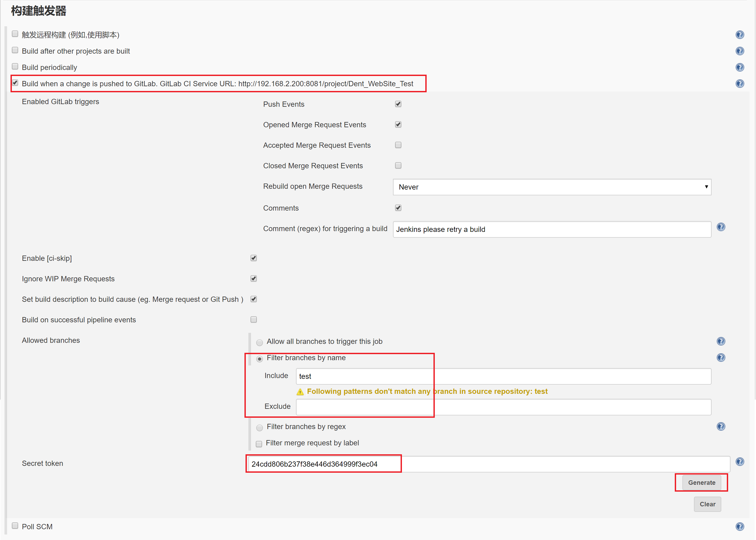
Task: Click help icon for 触发远程构建 option
Action: click(x=739, y=35)
